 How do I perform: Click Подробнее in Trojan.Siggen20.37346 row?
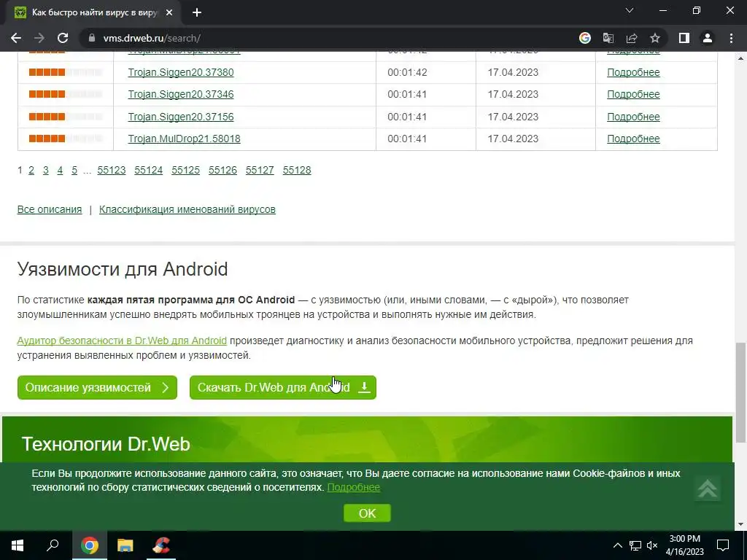click(633, 94)
